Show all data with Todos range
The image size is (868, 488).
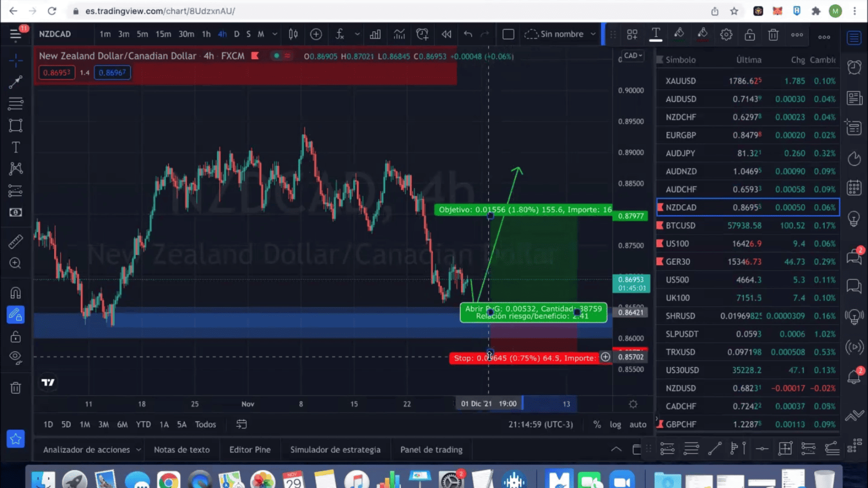pos(205,425)
